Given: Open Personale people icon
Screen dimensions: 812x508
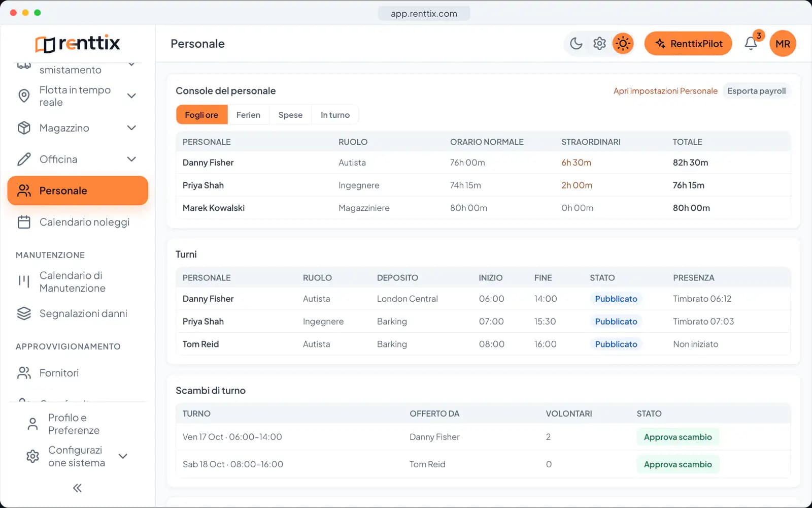Looking at the screenshot, I should [x=24, y=190].
